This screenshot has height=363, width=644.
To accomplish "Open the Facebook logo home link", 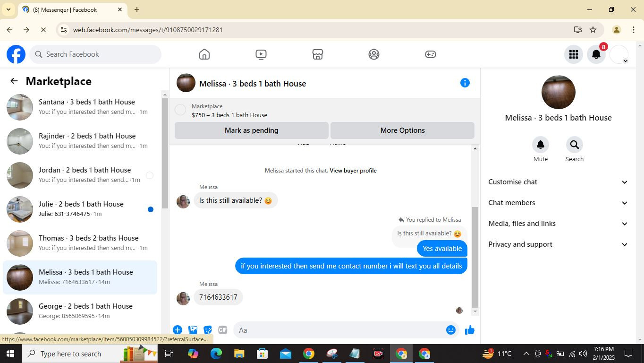I will pyautogui.click(x=16, y=54).
